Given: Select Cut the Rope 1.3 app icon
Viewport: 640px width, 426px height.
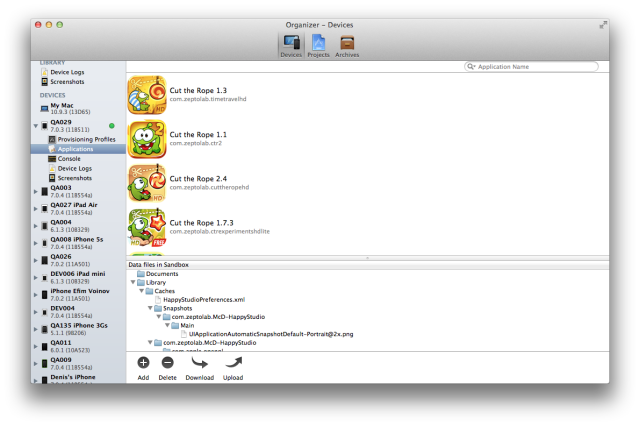Looking at the screenshot, I should point(147,95).
